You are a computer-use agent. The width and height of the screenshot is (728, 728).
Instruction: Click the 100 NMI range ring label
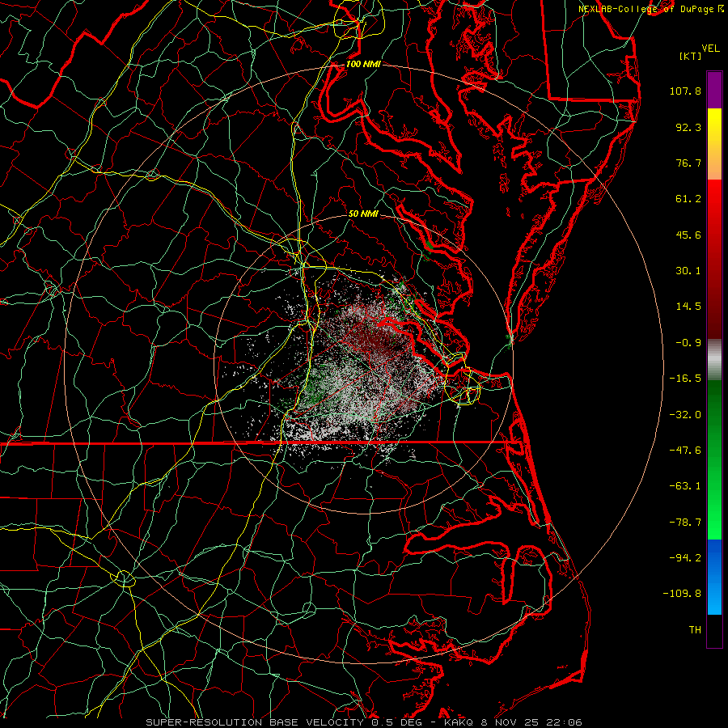[363, 64]
